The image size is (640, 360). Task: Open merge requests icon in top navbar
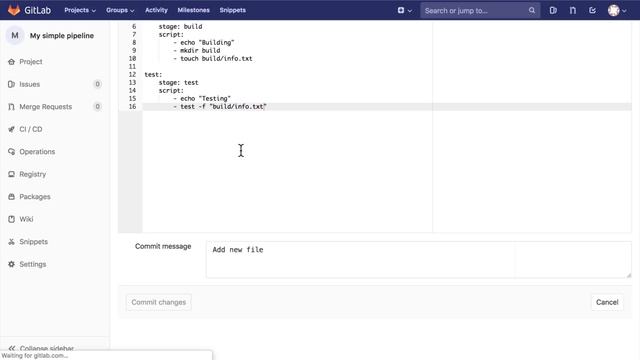(573, 11)
